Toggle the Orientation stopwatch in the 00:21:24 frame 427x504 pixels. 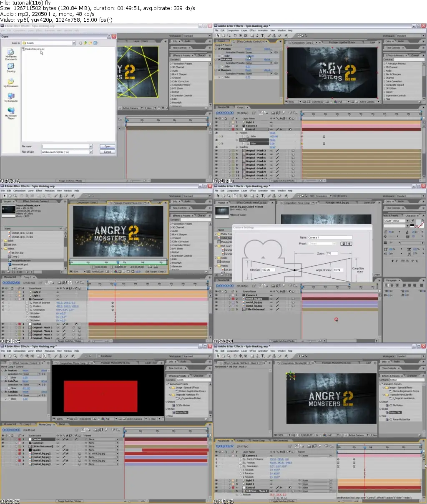(x=27, y=310)
